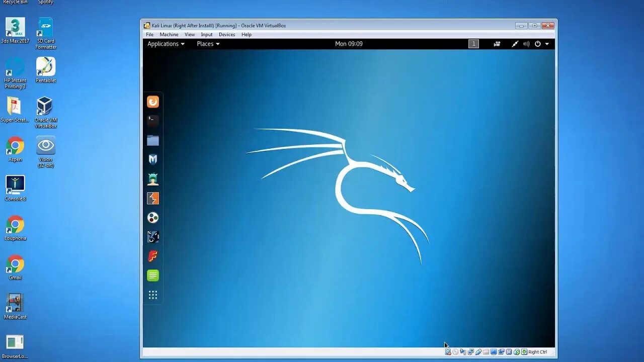Click the network adapters status icon
Screen dimensions: 644x362
point(470,352)
